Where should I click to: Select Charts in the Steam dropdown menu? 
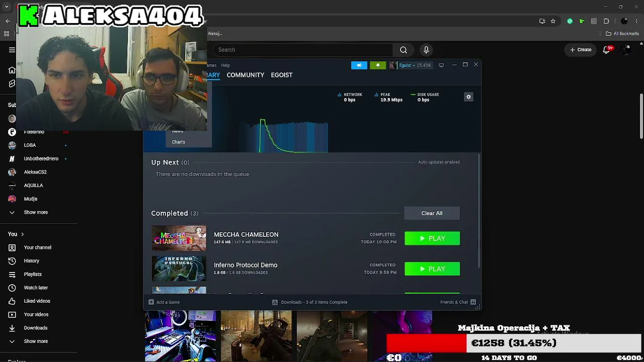pos(178,142)
